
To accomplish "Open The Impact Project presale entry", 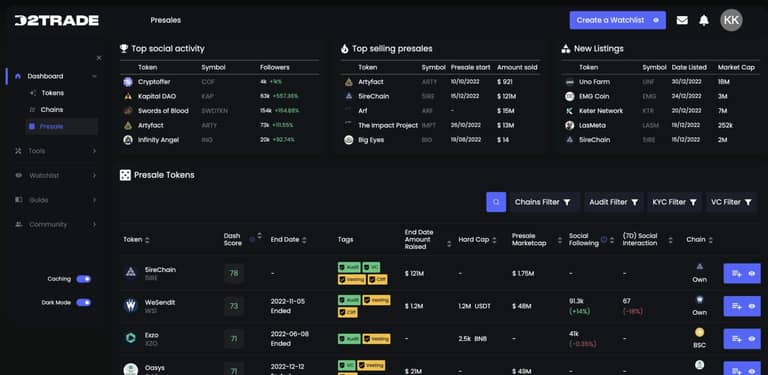I will [388, 125].
